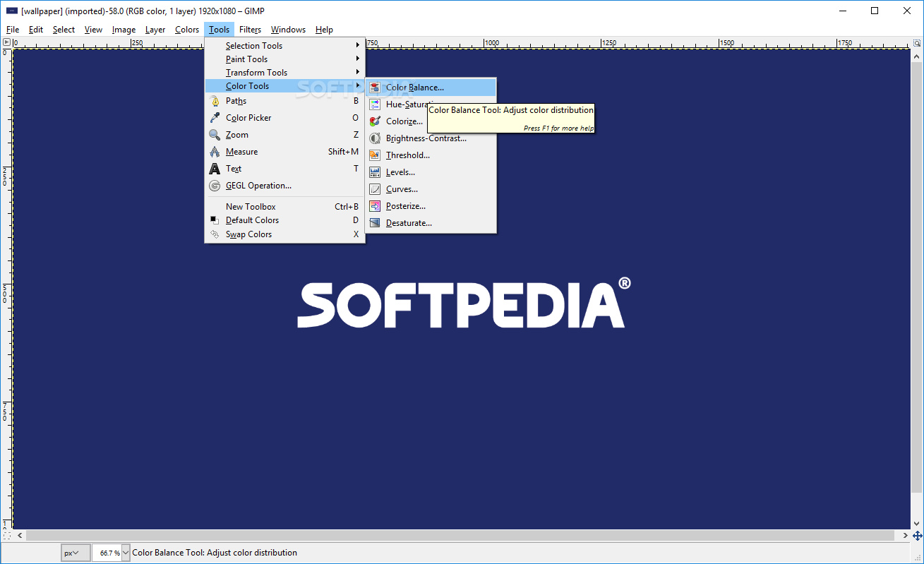Choose Posterize... menu entry

click(431, 206)
